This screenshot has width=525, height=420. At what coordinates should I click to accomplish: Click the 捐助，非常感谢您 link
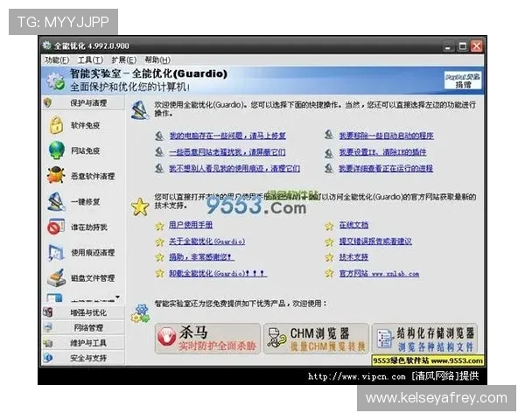(x=201, y=257)
